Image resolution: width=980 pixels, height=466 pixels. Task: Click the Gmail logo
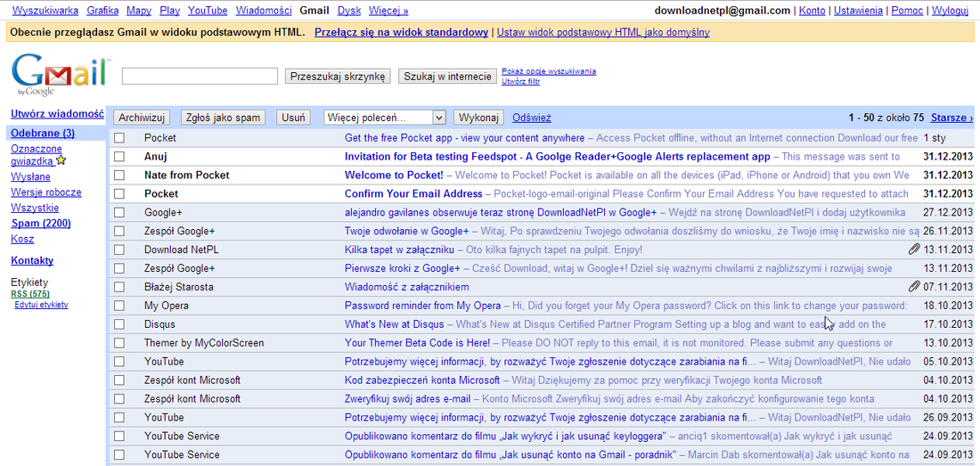click(61, 74)
